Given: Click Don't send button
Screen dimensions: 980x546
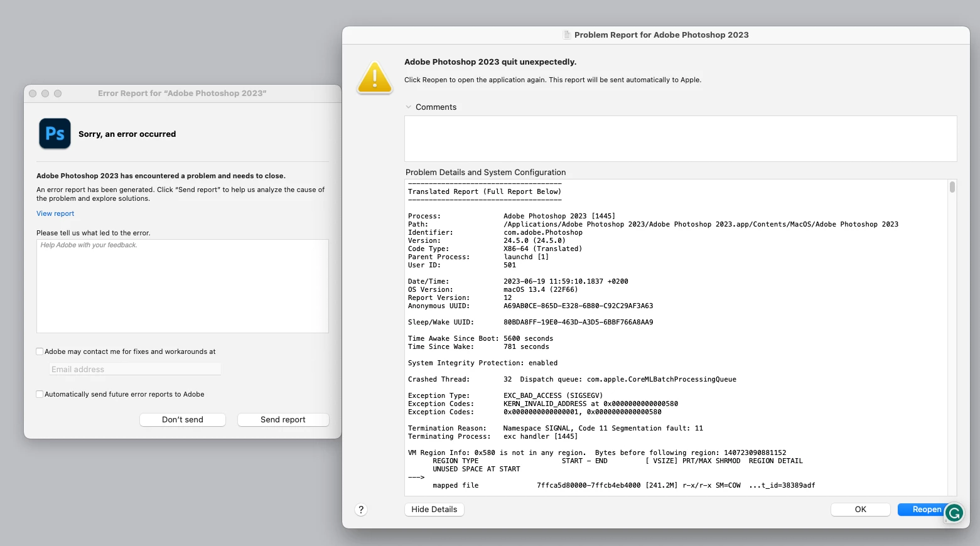Looking at the screenshot, I should click(183, 420).
